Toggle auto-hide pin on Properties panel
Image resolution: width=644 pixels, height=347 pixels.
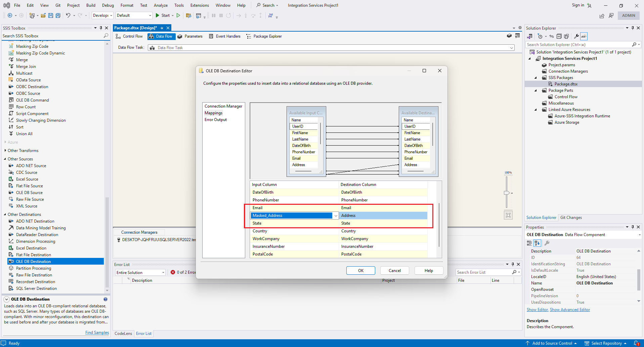pyautogui.click(x=633, y=227)
